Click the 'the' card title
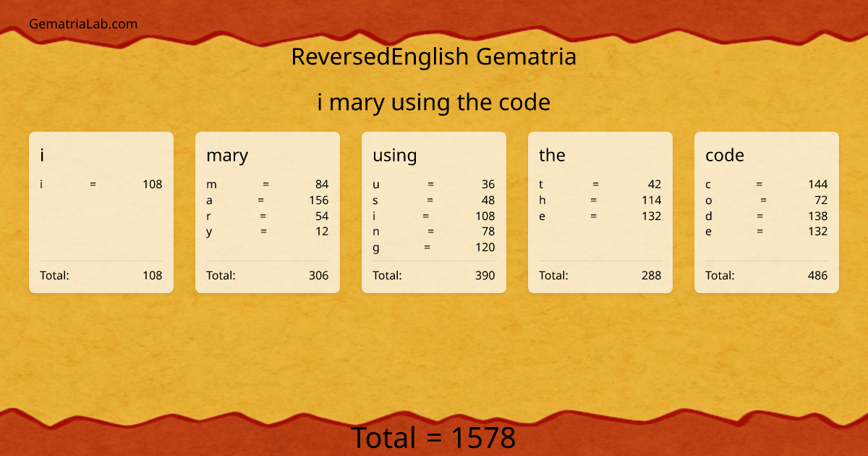Image resolution: width=868 pixels, height=456 pixels. (x=552, y=155)
